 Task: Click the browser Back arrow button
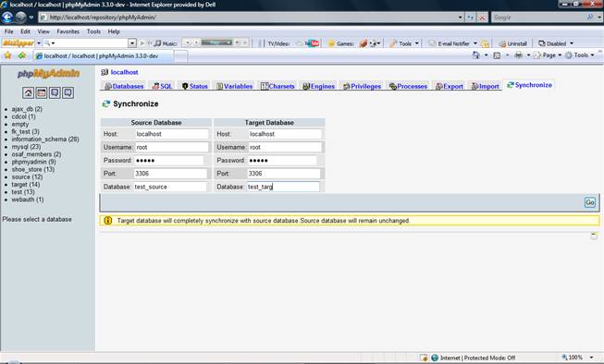click(x=7, y=18)
